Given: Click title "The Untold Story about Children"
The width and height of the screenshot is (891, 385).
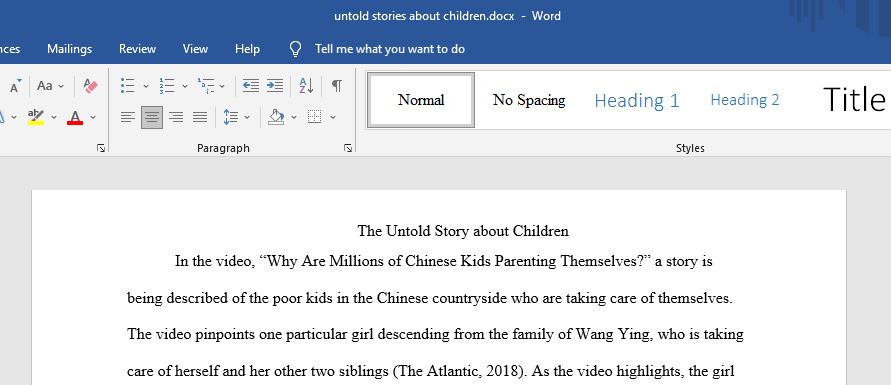Looking at the screenshot, I should click(x=463, y=231).
